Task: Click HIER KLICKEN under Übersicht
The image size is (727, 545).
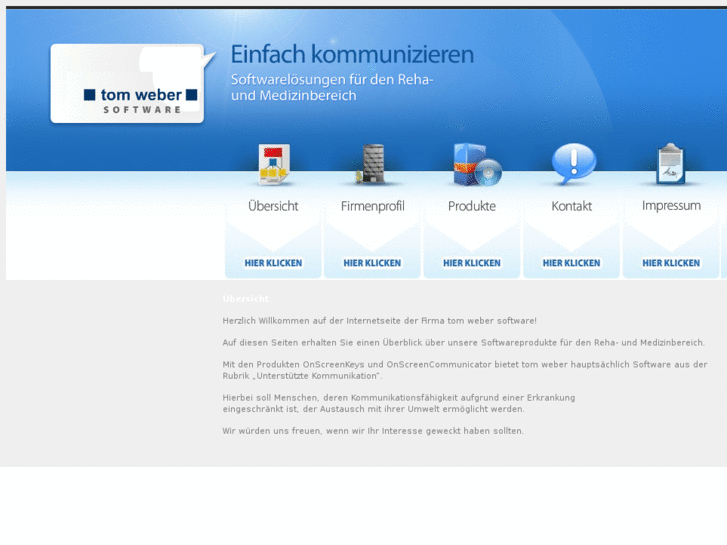Action: point(273,263)
